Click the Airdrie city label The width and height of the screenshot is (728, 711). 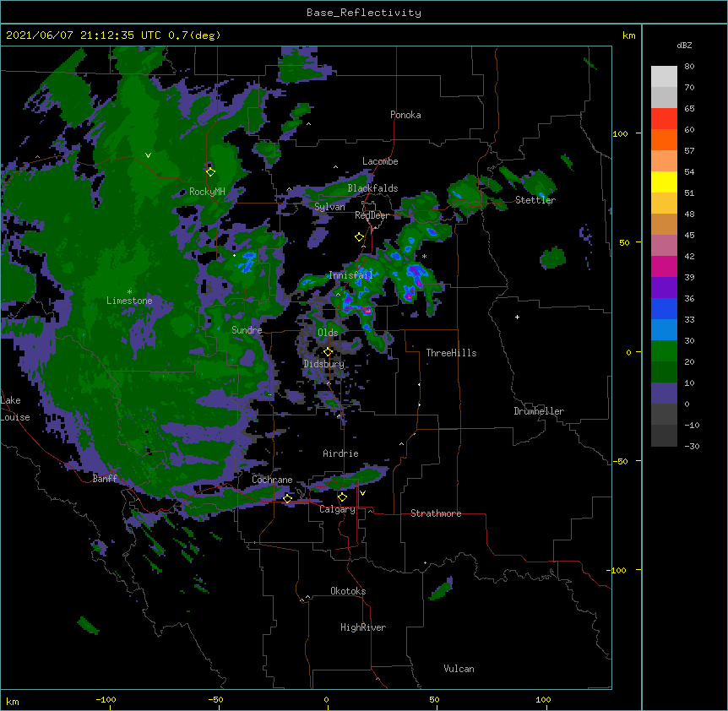click(341, 453)
